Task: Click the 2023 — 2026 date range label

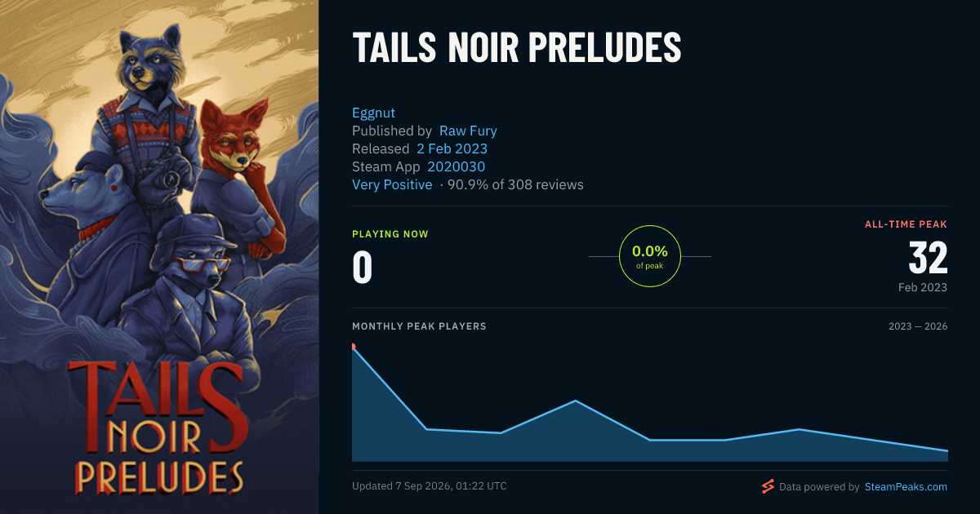Action: pyautogui.click(x=918, y=326)
